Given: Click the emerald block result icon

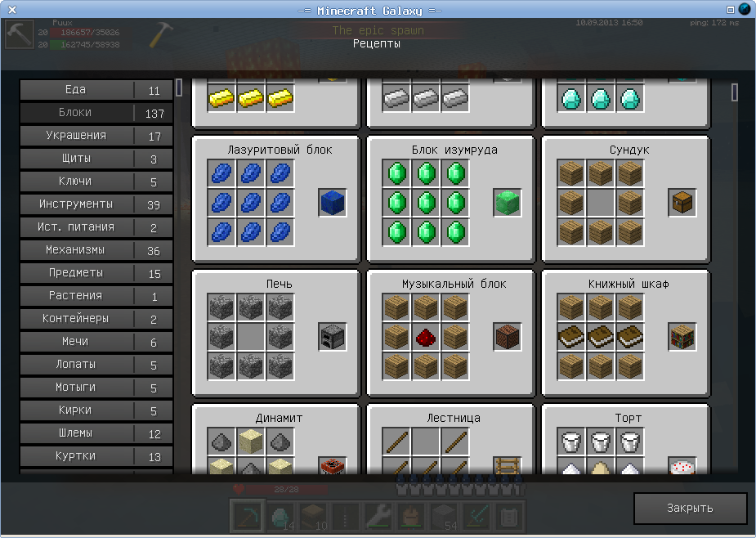Looking at the screenshot, I should point(508,203).
